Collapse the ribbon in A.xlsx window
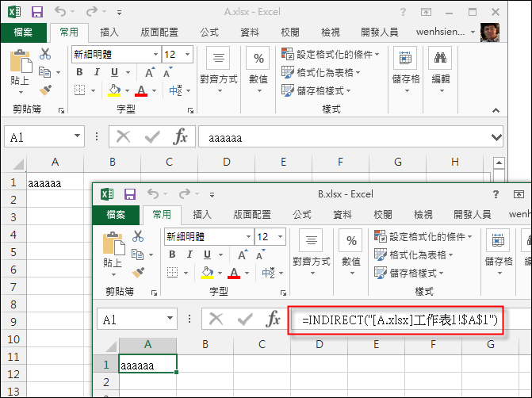This screenshot has width=532, height=398. click(x=496, y=110)
